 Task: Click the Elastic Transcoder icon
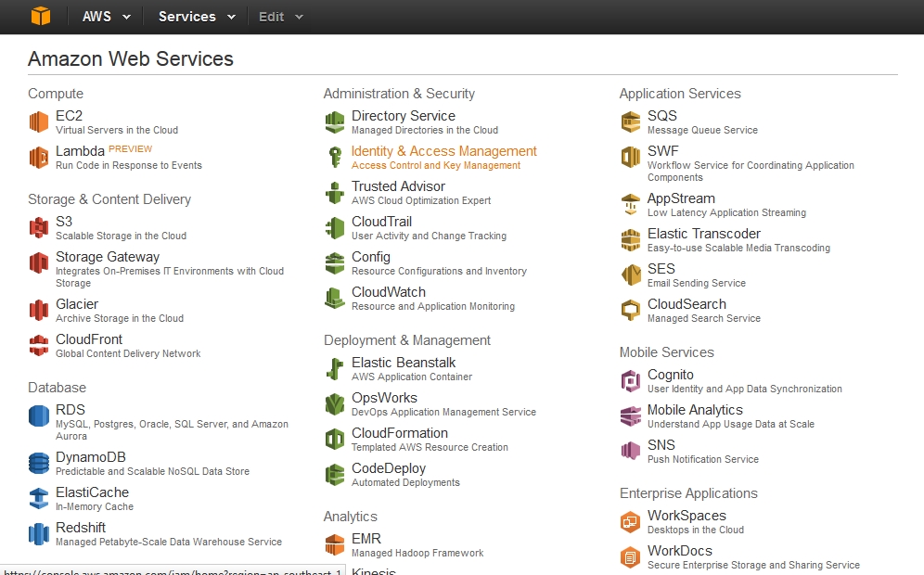(631, 240)
